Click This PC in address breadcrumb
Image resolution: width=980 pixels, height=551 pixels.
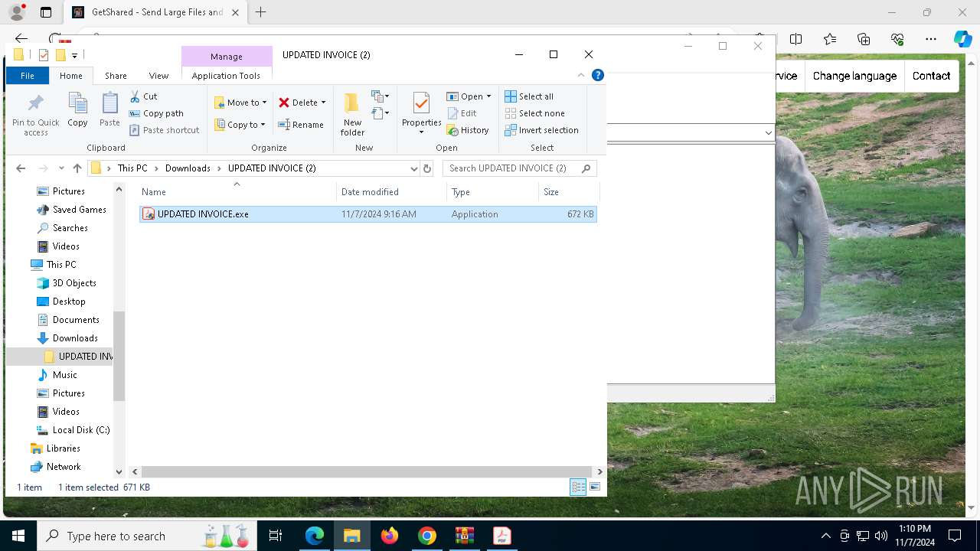click(x=132, y=168)
